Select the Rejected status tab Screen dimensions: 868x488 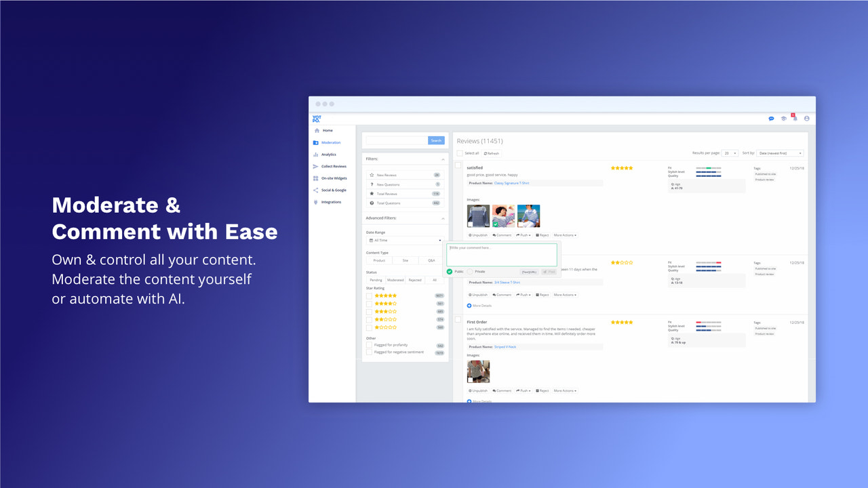coord(415,280)
